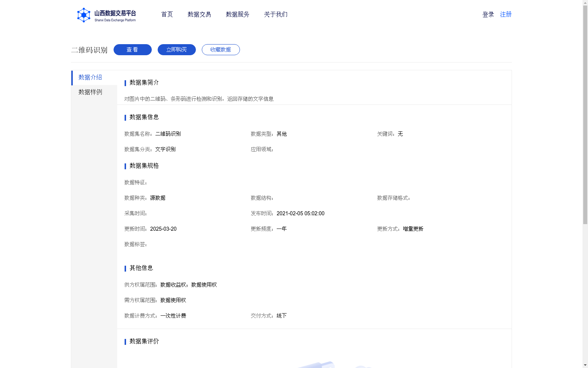Select the 数据样例 sidebar tab
Image resolution: width=588 pixels, height=368 pixels.
94,92
